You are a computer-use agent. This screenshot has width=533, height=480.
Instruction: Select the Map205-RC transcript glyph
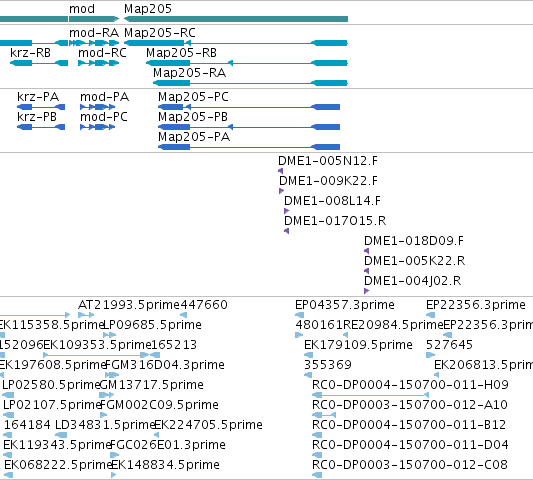[x=236, y=43]
